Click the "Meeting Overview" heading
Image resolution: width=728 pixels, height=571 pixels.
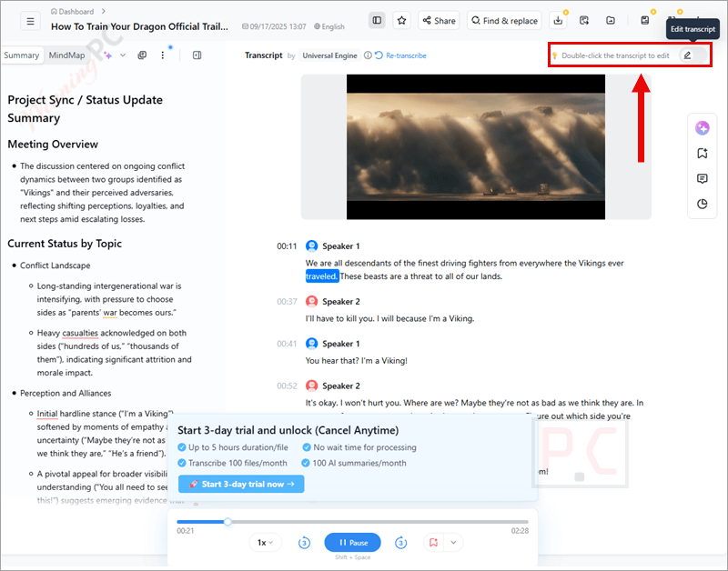point(53,144)
